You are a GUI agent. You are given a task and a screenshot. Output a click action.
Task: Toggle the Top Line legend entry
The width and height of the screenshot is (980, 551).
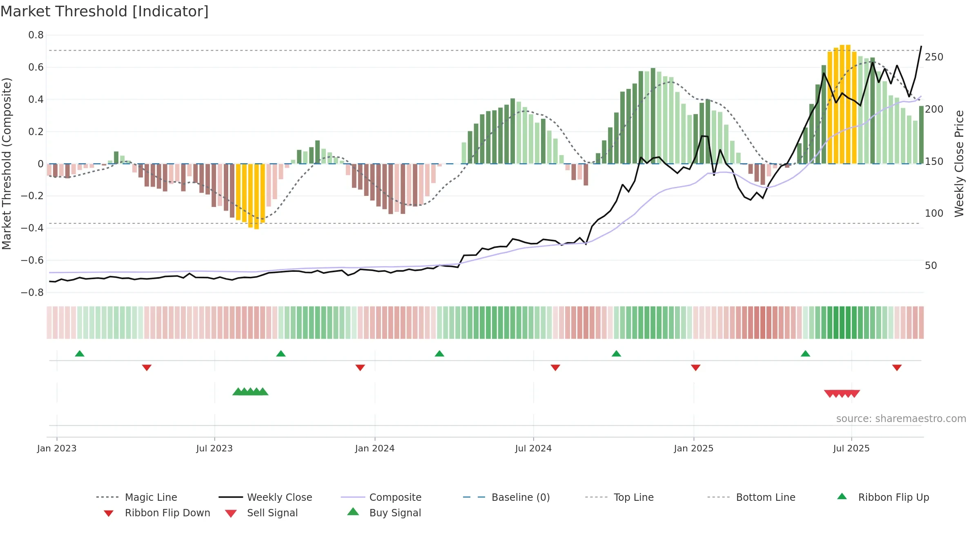[619, 497]
